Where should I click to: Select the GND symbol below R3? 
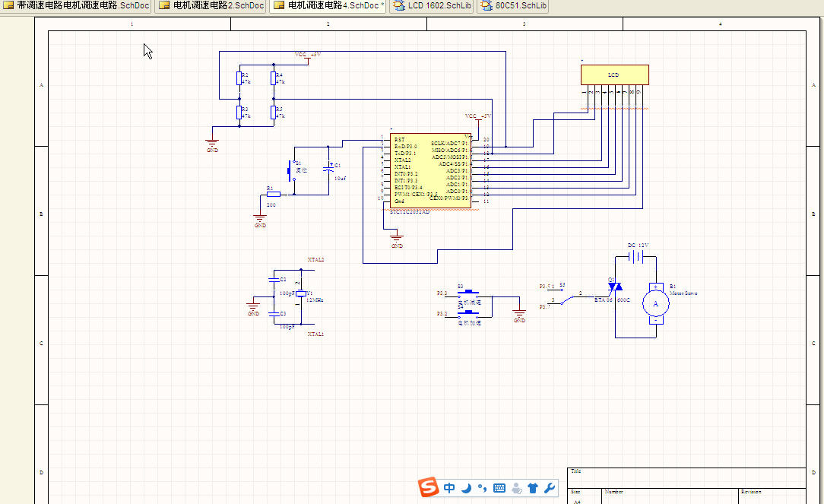click(x=212, y=145)
